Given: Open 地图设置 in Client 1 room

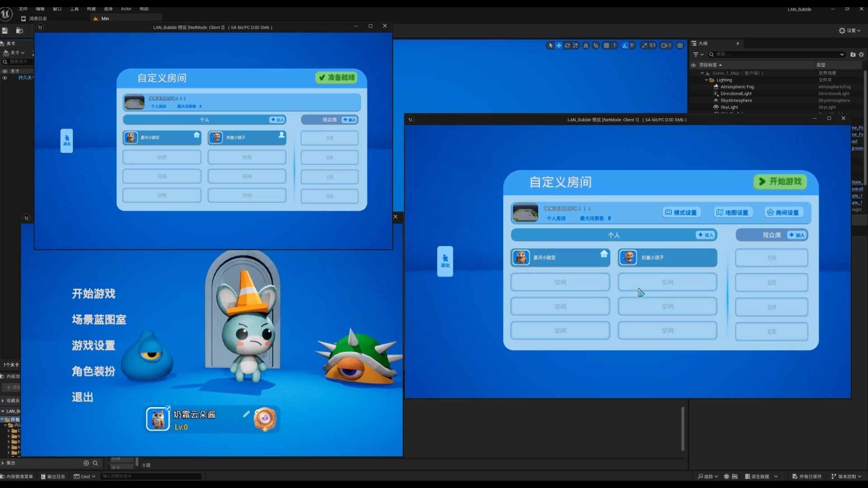Looking at the screenshot, I should click(x=732, y=212).
